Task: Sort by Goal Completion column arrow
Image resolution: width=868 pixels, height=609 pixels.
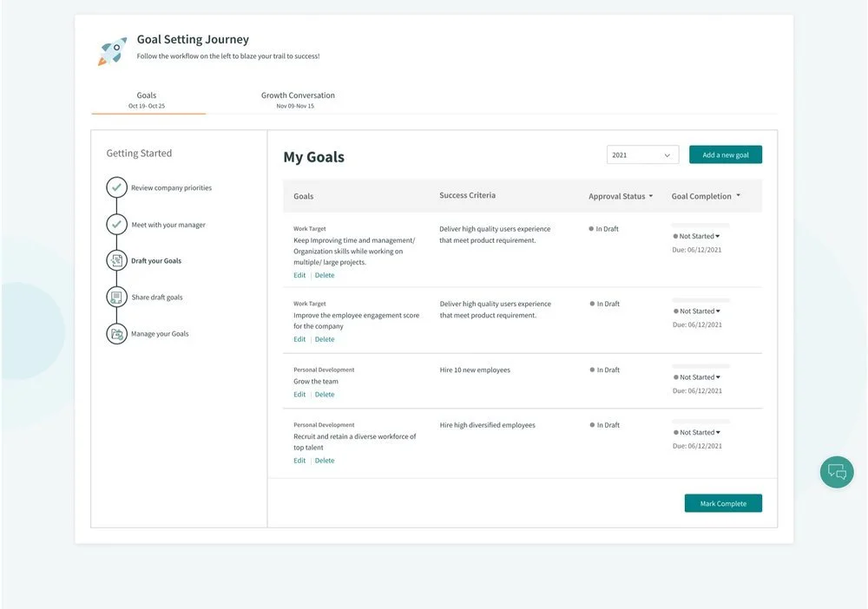Action: 738,196
